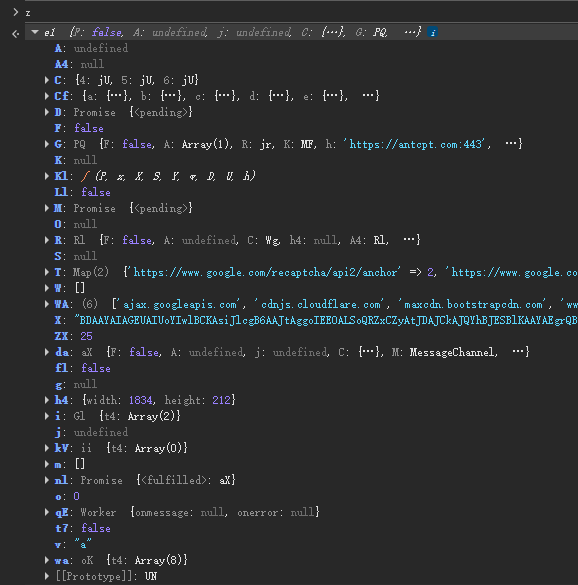578x585 pixels.
Task: Expand the i: Gl object
Action: 47,416
